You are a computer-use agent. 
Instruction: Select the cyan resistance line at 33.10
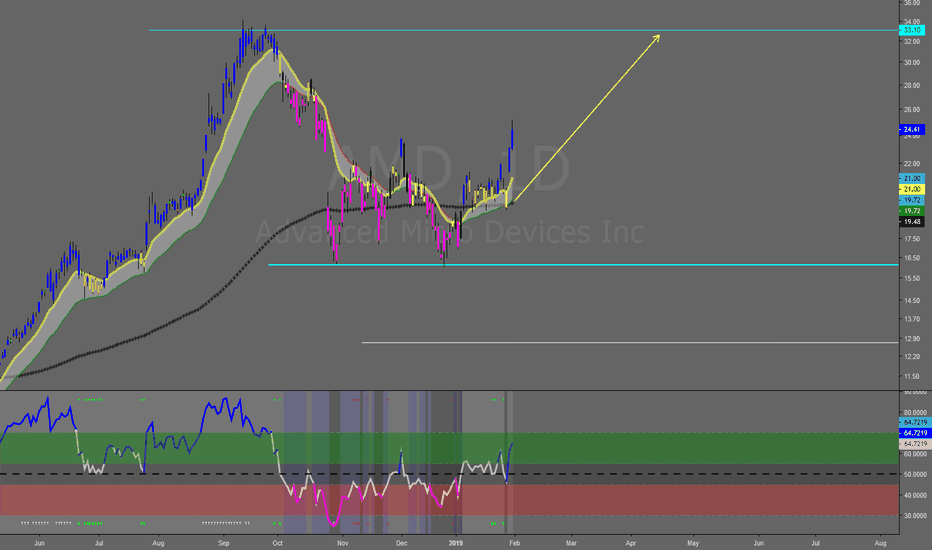523,30
